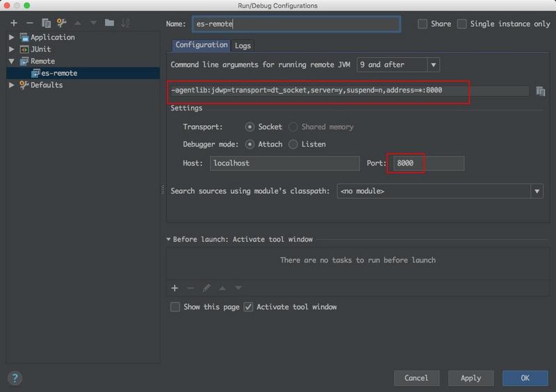Click the agentlib command line text field
The image size is (556, 392).
pos(350,90)
